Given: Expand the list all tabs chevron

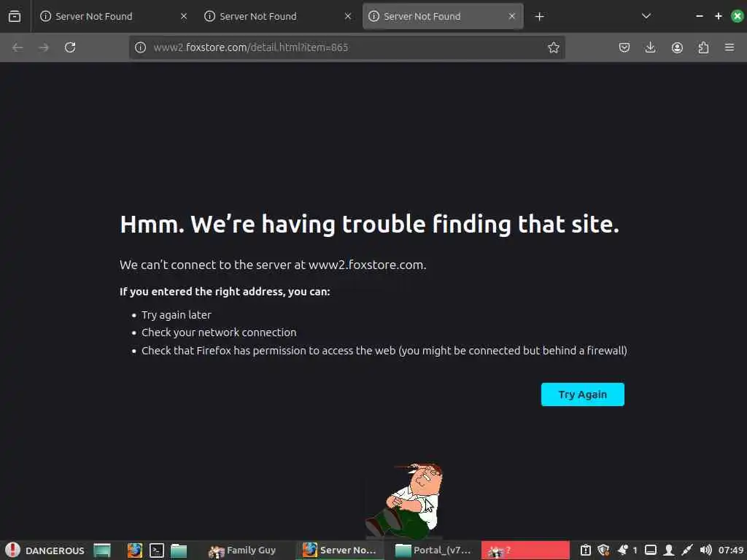Looking at the screenshot, I should [646, 16].
